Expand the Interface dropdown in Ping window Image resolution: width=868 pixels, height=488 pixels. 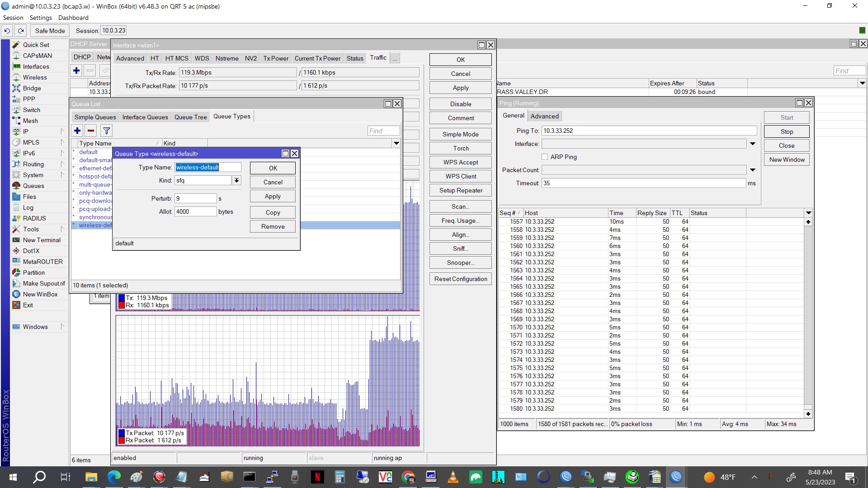(752, 144)
